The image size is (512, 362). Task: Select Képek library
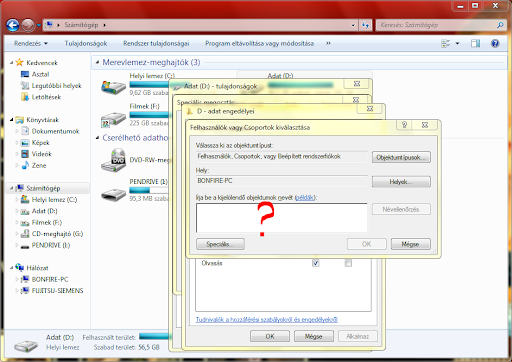click(40, 143)
